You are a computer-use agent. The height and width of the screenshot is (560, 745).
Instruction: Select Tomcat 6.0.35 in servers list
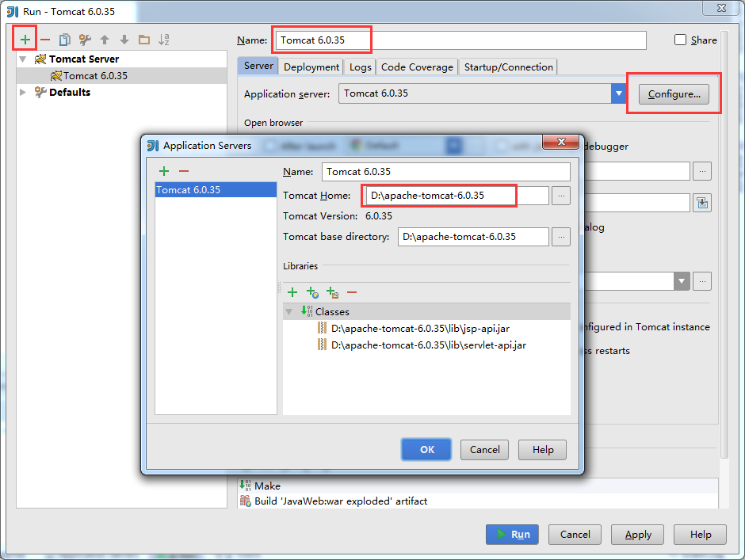coord(216,189)
